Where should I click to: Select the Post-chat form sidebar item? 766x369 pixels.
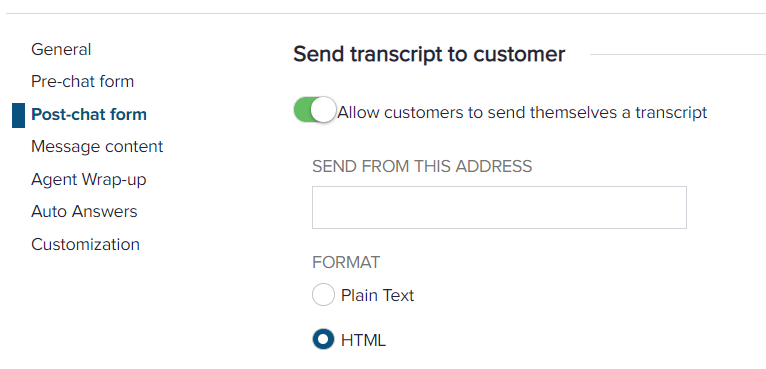(x=89, y=114)
